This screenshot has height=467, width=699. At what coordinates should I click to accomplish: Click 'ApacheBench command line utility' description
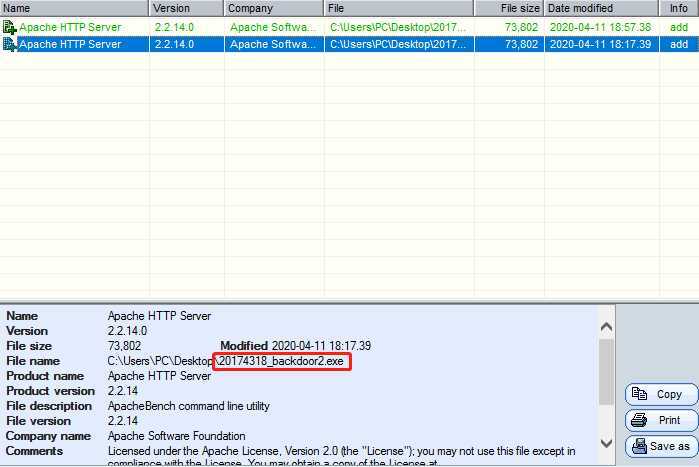189,406
